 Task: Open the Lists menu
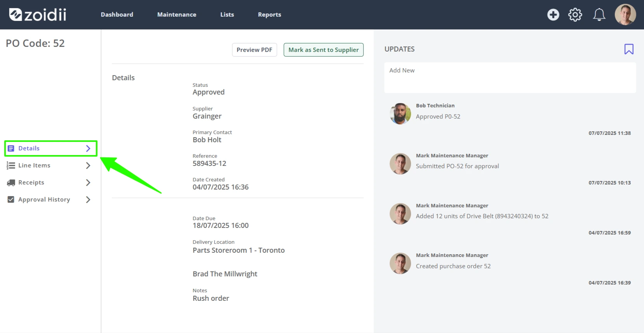pyautogui.click(x=227, y=15)
